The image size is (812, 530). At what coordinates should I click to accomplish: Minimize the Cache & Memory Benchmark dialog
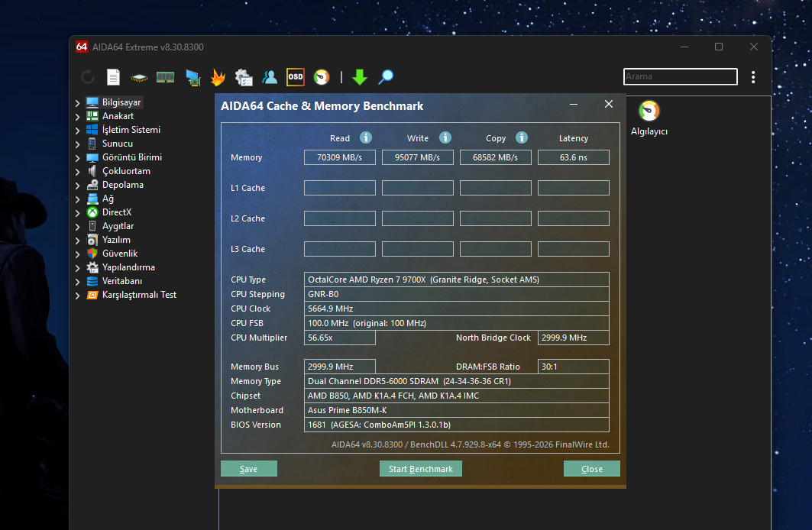574,104
